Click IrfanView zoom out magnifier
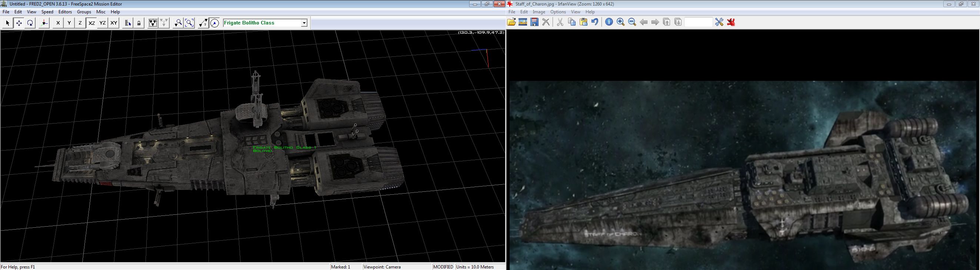Viewport: 980px width, 270px height. (x=632, y=22)
